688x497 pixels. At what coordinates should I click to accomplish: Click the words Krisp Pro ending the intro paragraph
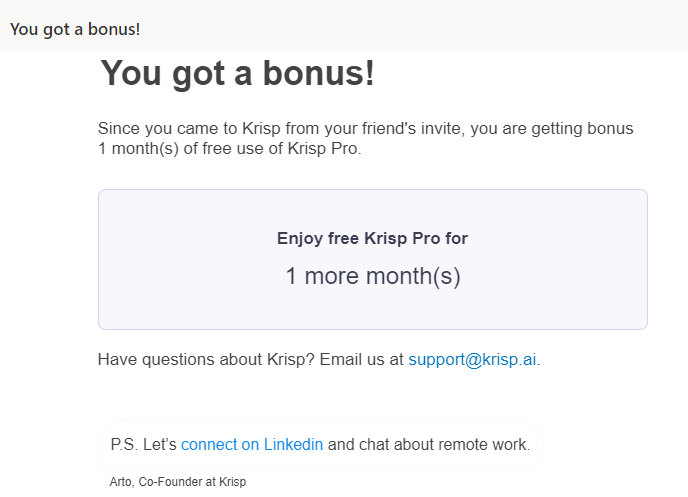coord(324,149)
